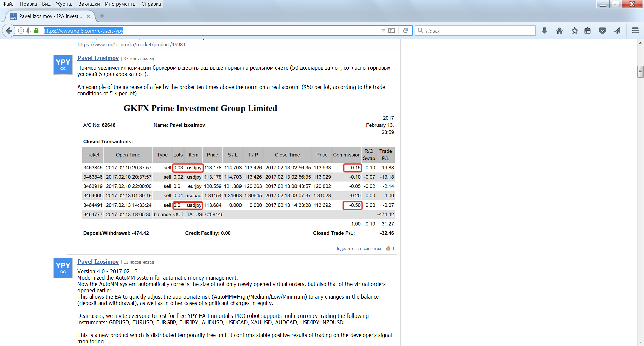
Task: Click the usdcad item cell
Action: (194, 196)
